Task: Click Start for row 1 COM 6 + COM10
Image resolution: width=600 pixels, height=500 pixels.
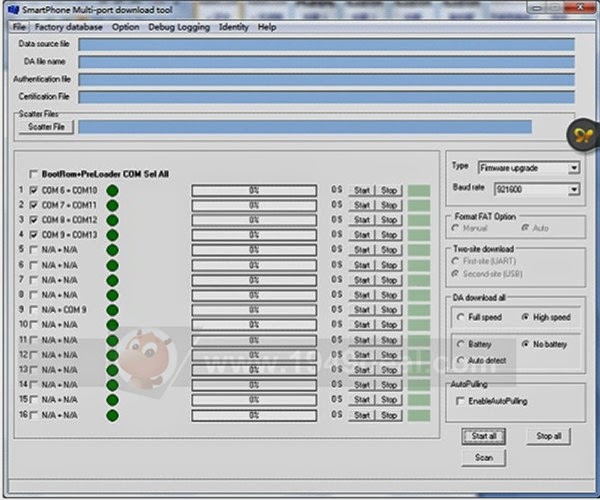Action: point(362,191)
